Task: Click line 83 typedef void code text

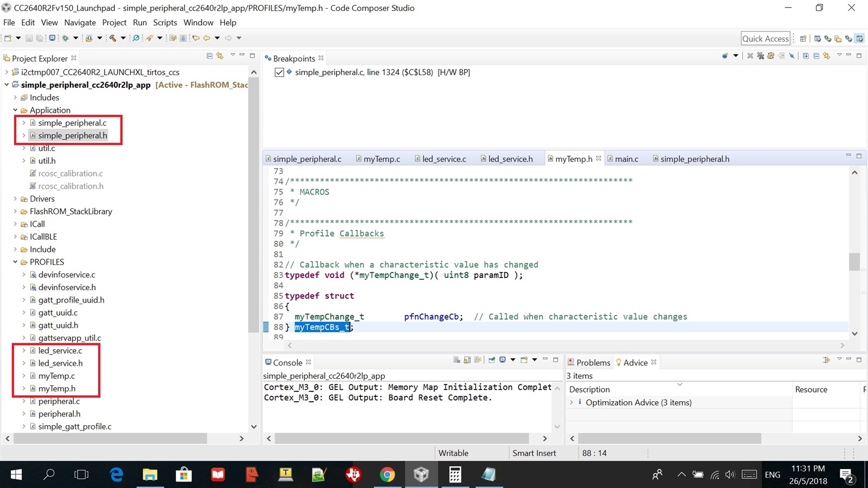Action: [x=404, y=275]
